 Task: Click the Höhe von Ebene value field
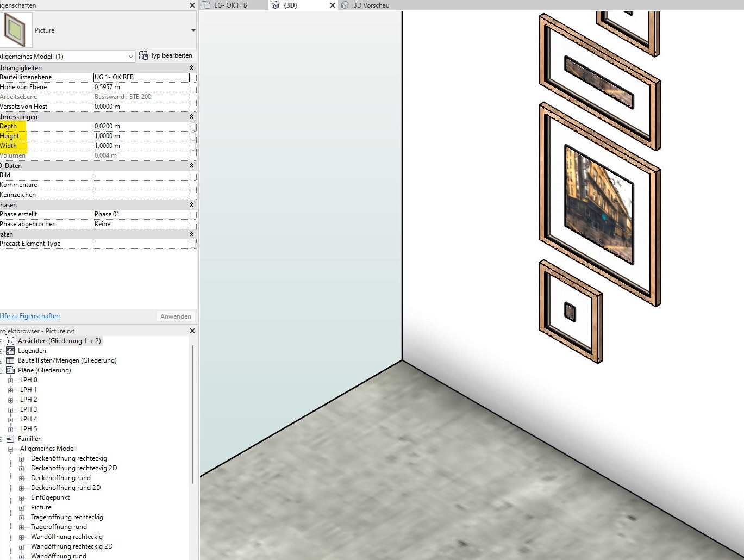pyautogui.click(x=141, y=86)
